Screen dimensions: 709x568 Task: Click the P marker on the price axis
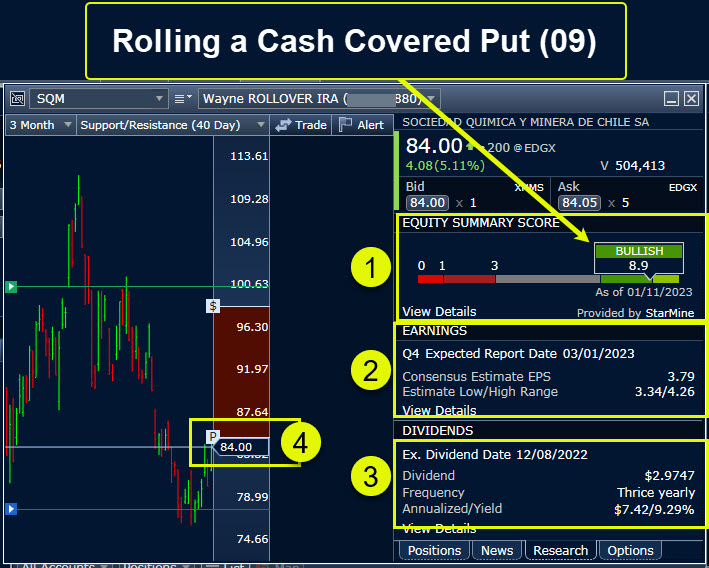(x=212, y=436)
